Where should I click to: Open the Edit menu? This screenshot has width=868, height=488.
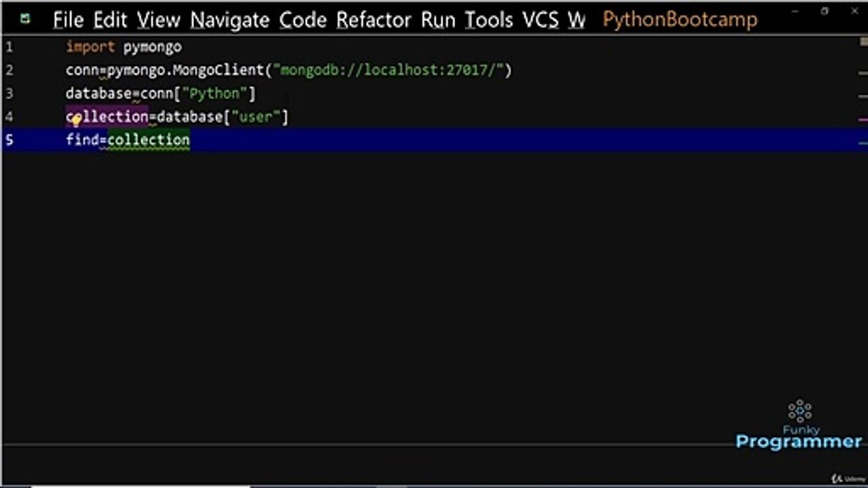(x=110, y=20)
